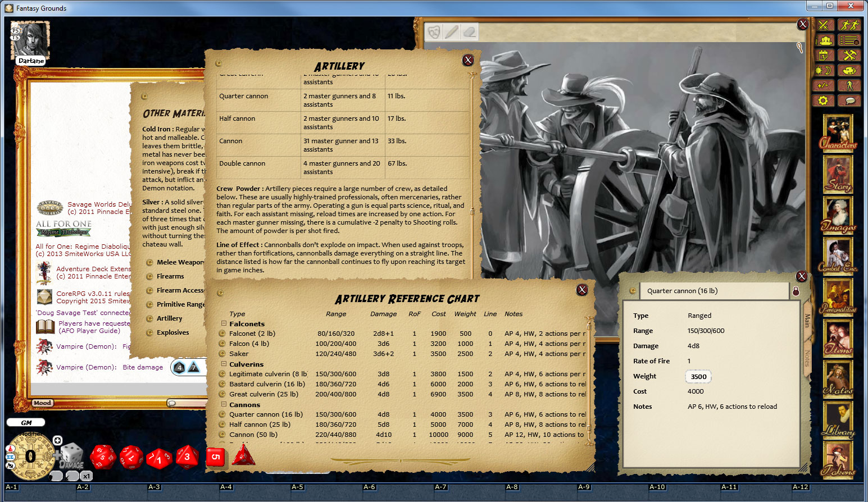The image size is (868, 502).
Task: Collapse the Culverins group in the chart
Action: click(x=222, y=364)
